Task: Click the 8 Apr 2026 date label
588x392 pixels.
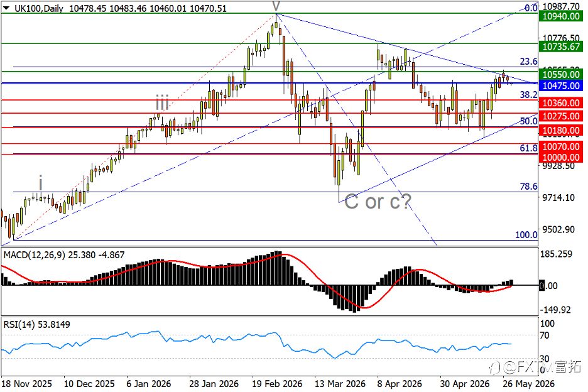Action: click(x=400, y=384)
